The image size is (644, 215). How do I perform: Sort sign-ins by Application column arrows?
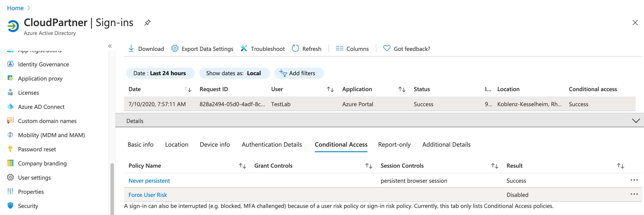tap(402, 89)
